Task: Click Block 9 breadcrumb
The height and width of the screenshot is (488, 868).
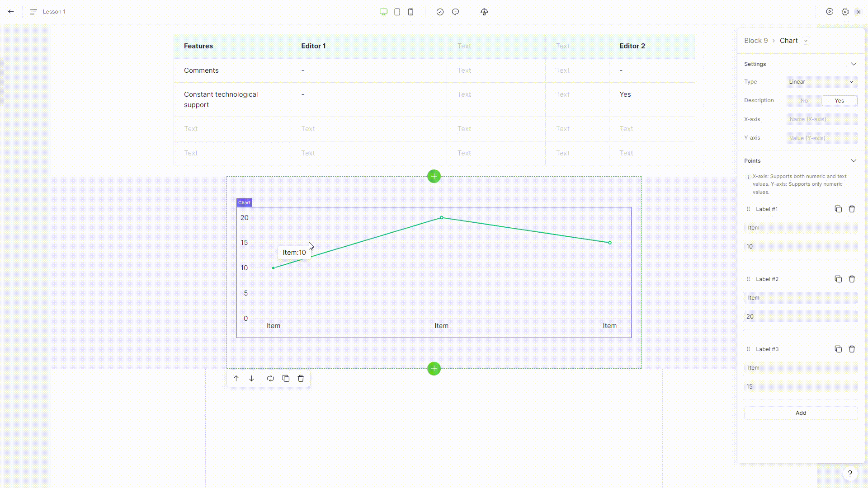Action: pos(756,41)
